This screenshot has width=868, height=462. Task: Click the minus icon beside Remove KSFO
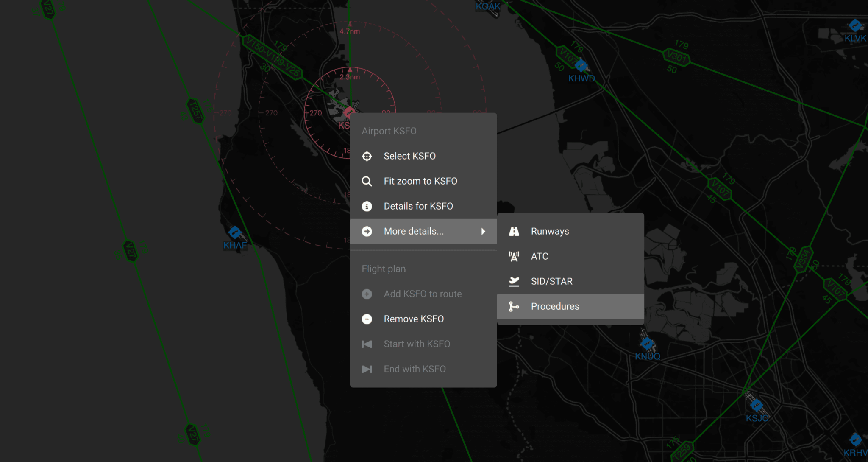367,319
